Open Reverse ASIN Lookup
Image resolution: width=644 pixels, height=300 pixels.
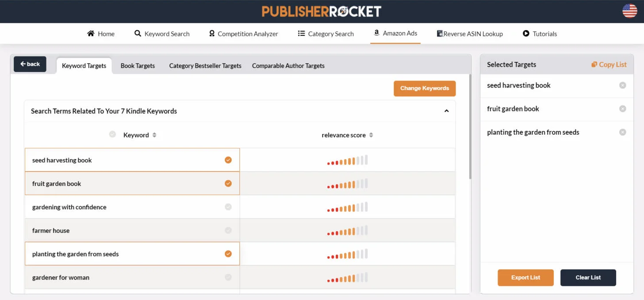click(x=470, y=34)
